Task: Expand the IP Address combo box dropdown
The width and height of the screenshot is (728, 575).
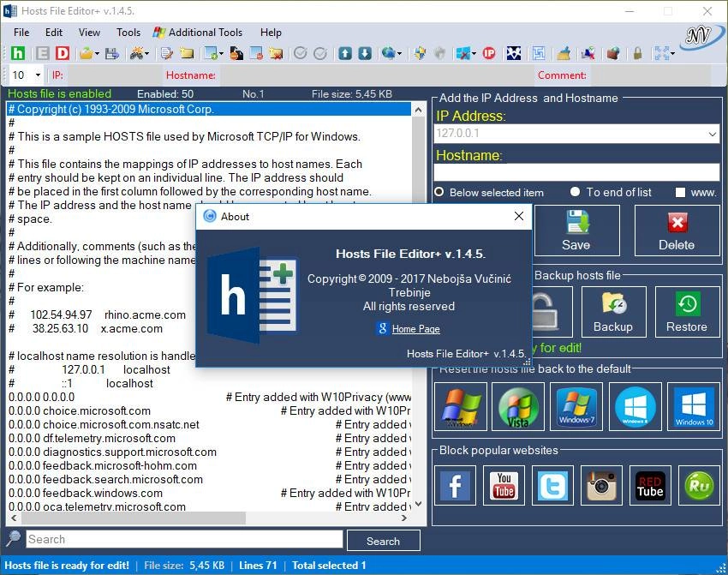Action: [x=713, y=134]
